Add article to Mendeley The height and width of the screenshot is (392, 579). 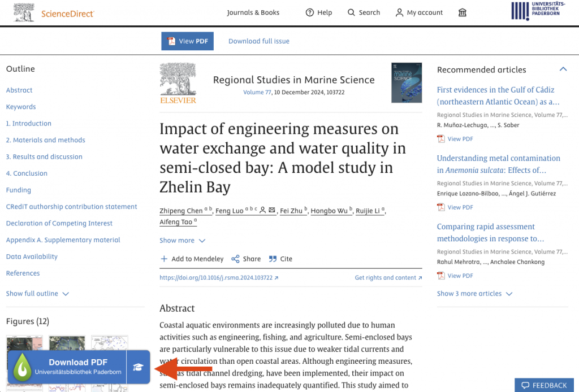point(192,259)
